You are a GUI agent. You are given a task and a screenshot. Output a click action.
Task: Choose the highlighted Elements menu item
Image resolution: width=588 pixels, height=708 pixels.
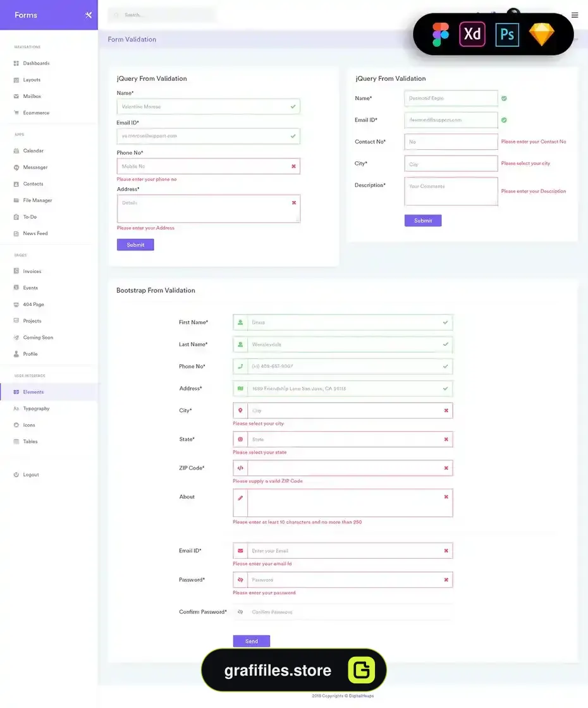coord(49,392)
